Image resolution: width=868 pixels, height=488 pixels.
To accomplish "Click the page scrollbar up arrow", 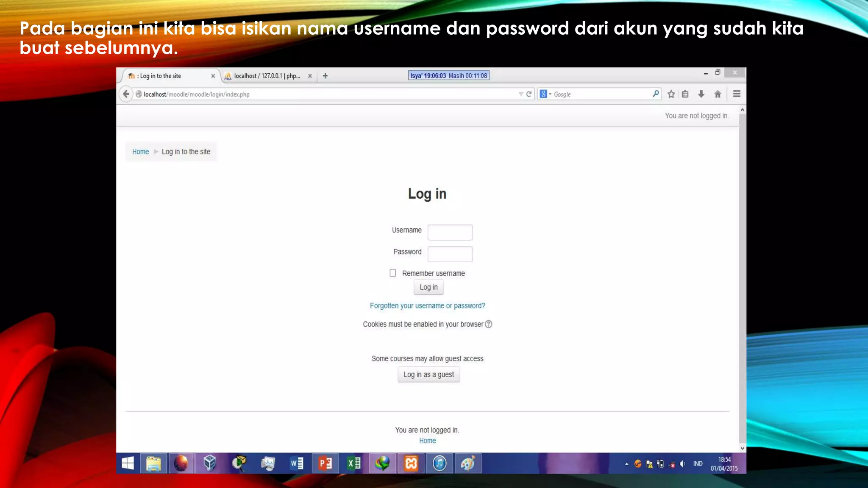I will click(x=742, y=110).
